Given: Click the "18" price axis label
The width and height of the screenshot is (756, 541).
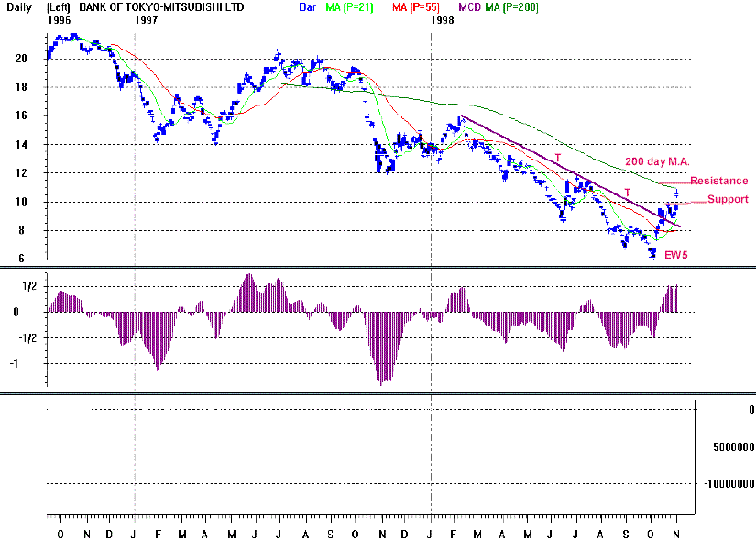Looking at the screenshot, I should pos(21,87).
